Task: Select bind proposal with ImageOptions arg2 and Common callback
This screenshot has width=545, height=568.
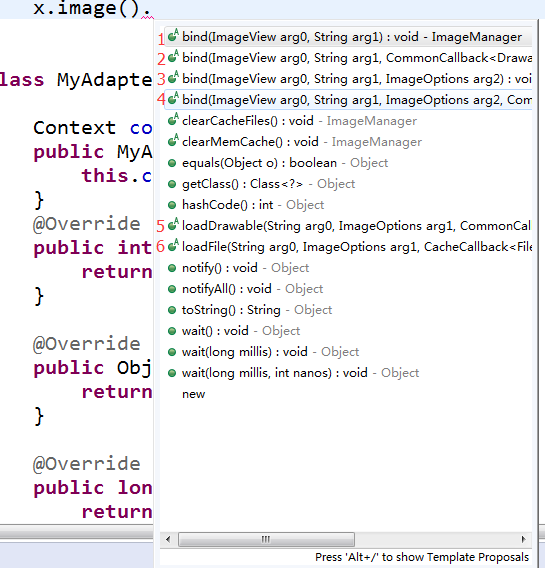Action: point(349,100)
